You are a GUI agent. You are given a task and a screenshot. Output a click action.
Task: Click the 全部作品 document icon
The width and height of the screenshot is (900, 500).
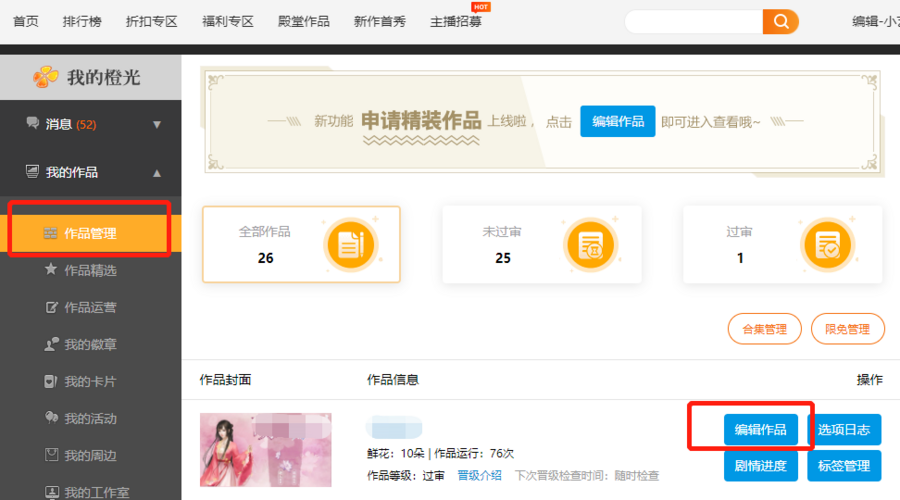[350, 244]
